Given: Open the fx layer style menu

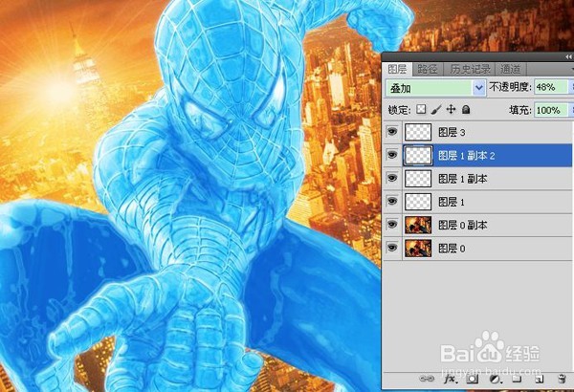Looking at the screenshot, I should click(451, 379).
